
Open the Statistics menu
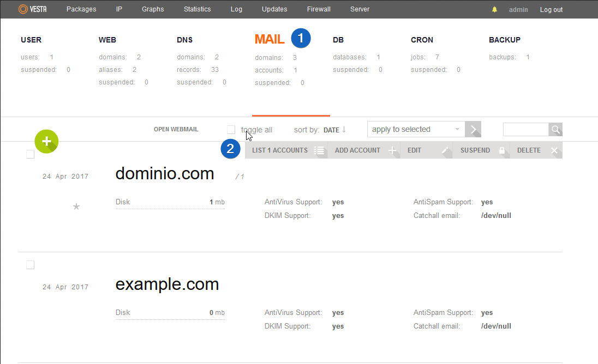click(197, 9)
